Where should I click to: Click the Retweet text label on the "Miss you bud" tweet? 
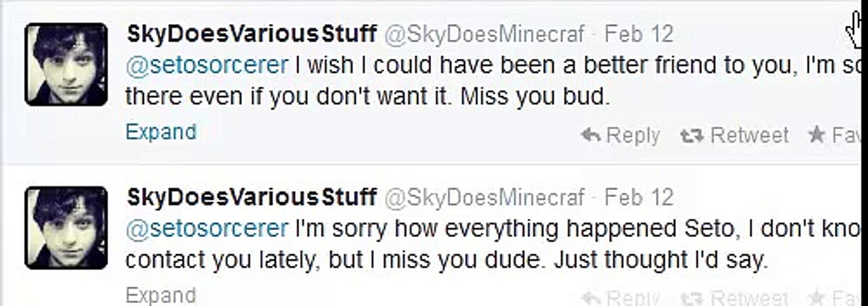point(749,135)
